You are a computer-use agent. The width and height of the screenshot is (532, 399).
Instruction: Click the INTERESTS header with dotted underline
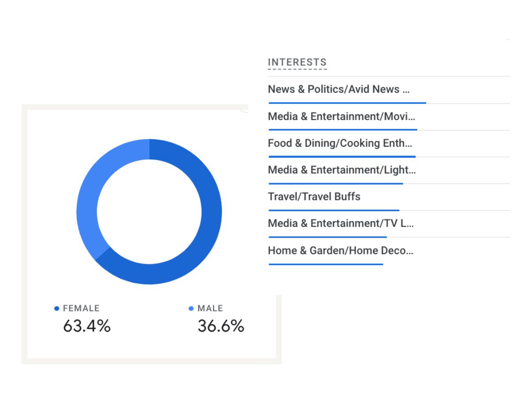click(x=297, y=63)
